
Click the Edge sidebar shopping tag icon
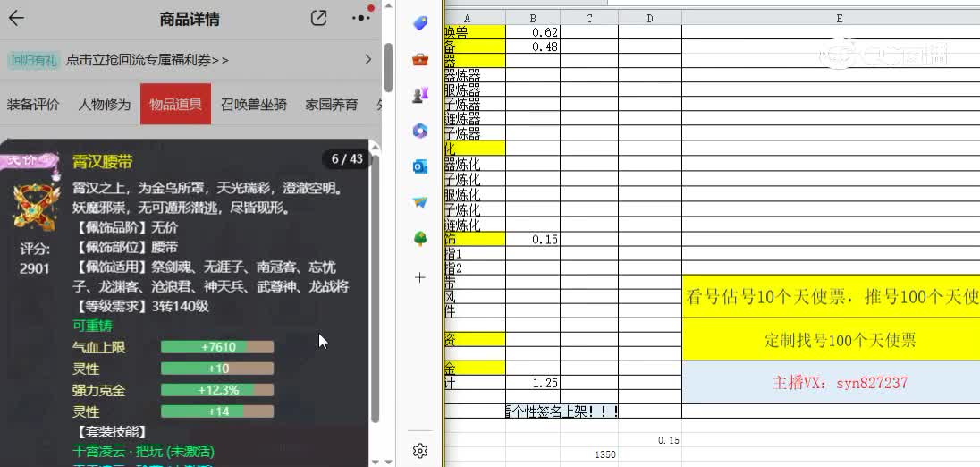420,24
